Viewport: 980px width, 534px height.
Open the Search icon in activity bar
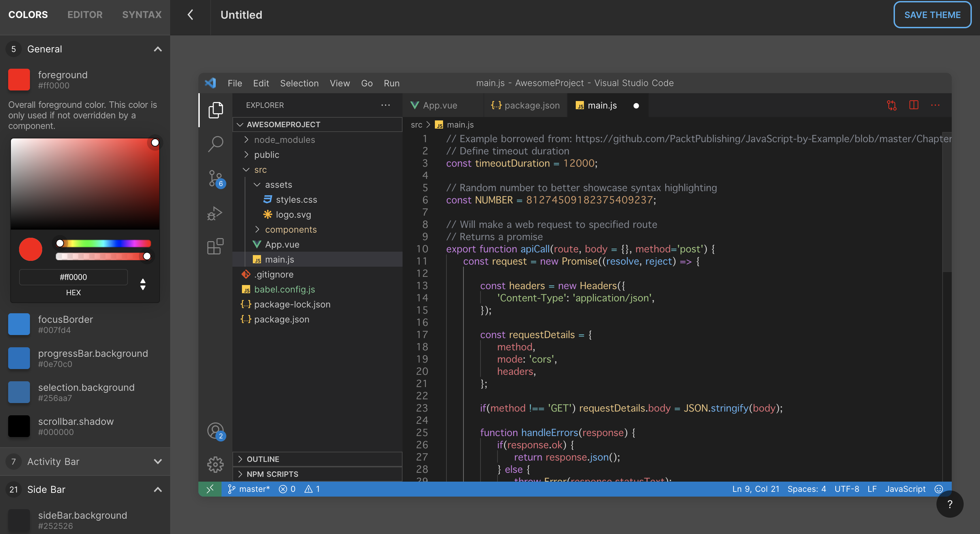coord(215,144)
